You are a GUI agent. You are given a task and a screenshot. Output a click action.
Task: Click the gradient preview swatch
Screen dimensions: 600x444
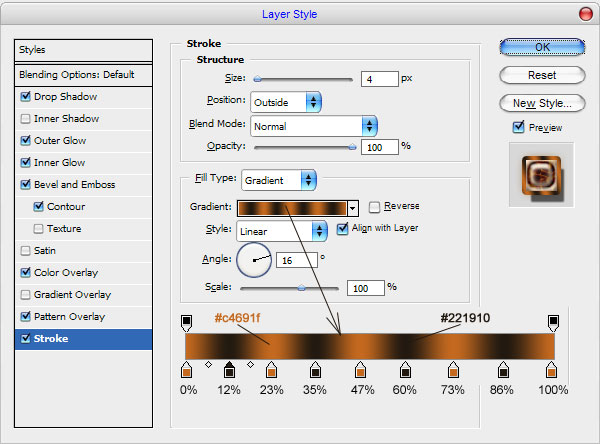pyautogui.click(x=292, y=209)
